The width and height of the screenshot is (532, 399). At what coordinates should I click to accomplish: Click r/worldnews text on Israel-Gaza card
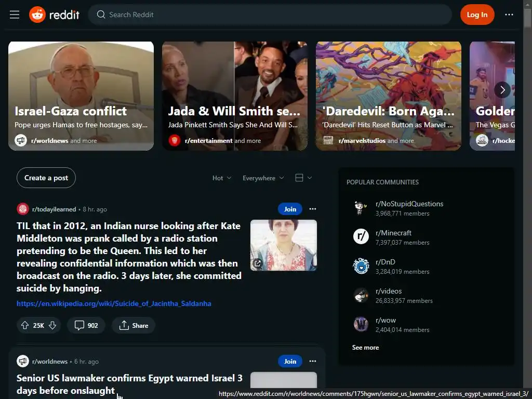(x=49, y=141)
